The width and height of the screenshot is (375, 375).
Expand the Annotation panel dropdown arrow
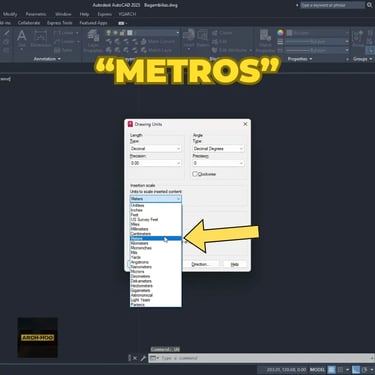[x=59, y=59]
